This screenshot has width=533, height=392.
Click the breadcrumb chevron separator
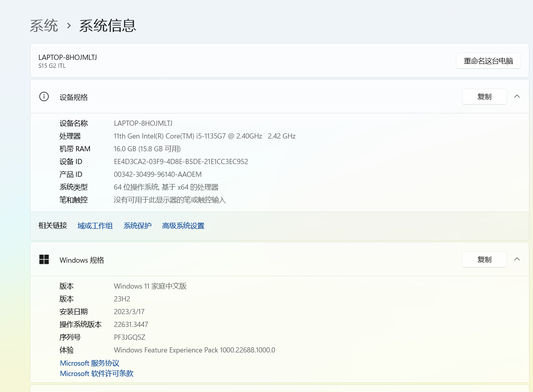pos(69,26)
